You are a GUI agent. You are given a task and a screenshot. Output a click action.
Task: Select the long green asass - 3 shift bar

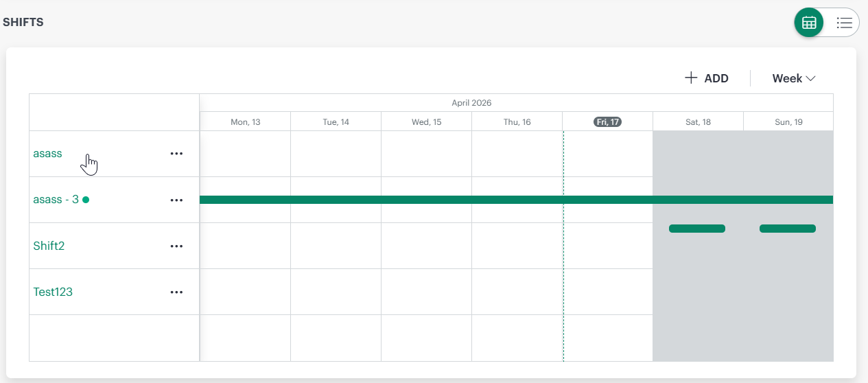click(x=425, y=200)
